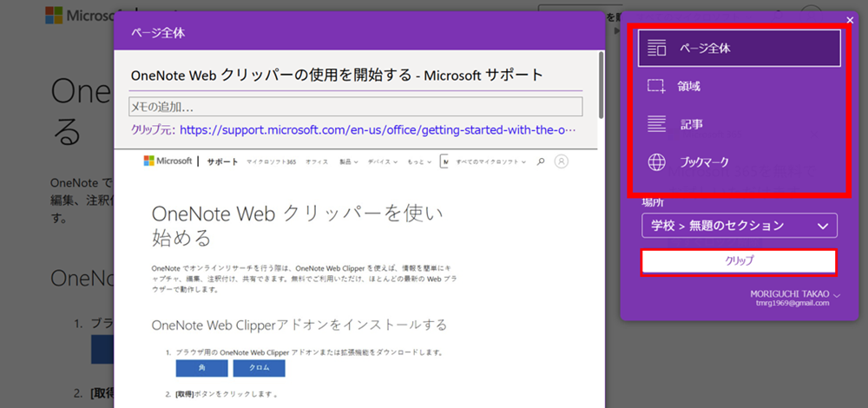Close the Web Clipper panel

(851, 21)
